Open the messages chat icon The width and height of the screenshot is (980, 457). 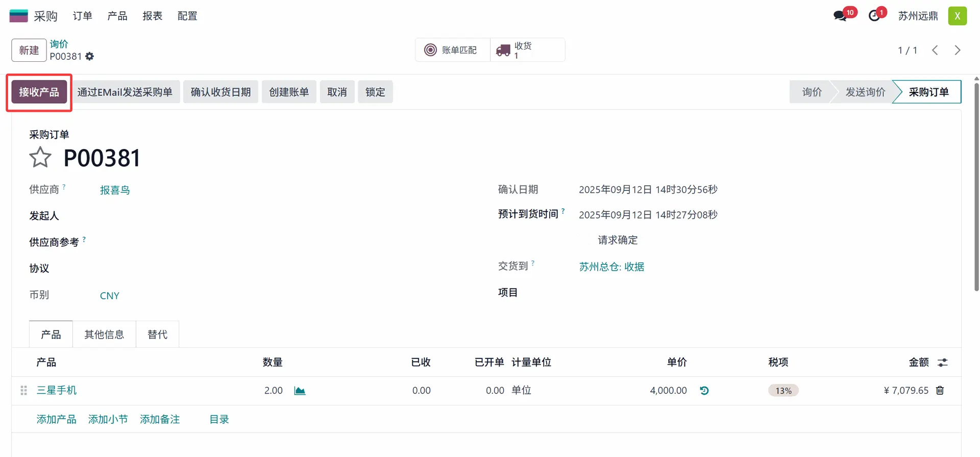point(840,16)
